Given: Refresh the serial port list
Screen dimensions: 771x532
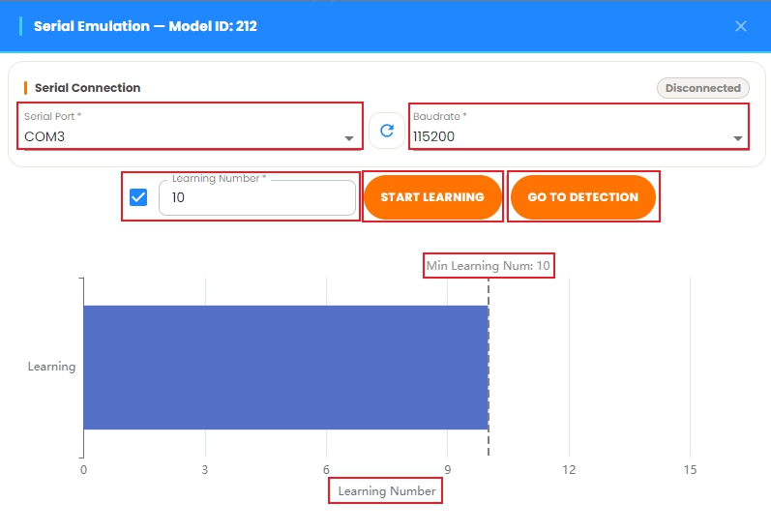Looking at the screenshot, I should (x=387, y=131).
